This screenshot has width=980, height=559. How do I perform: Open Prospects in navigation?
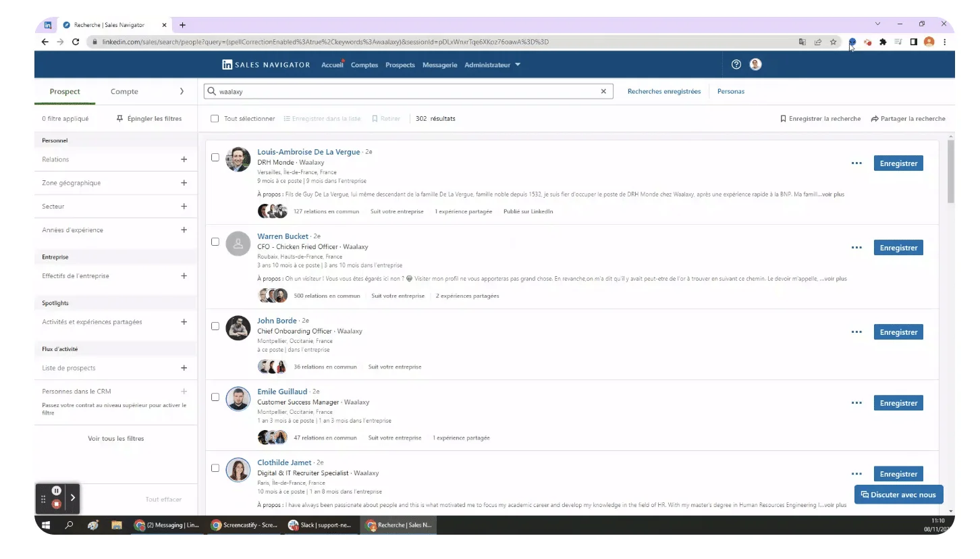pos(400,65)
